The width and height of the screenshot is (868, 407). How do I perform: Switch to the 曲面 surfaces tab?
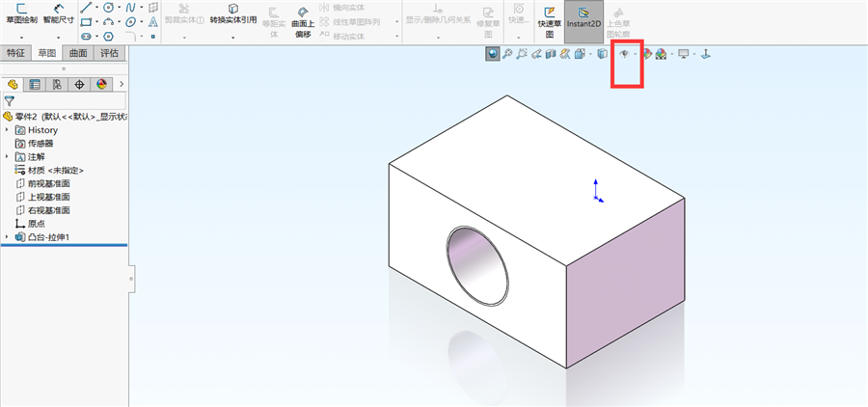78,53
